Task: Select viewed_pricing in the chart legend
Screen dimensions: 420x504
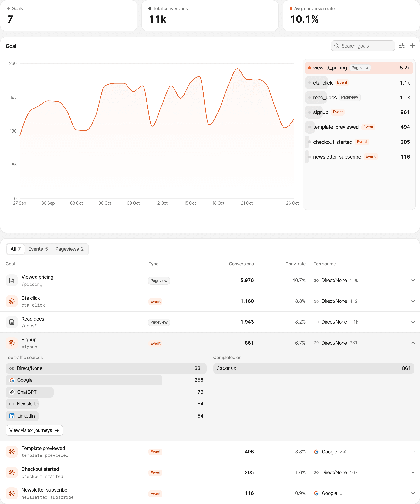Action: (x=359, y=68)
